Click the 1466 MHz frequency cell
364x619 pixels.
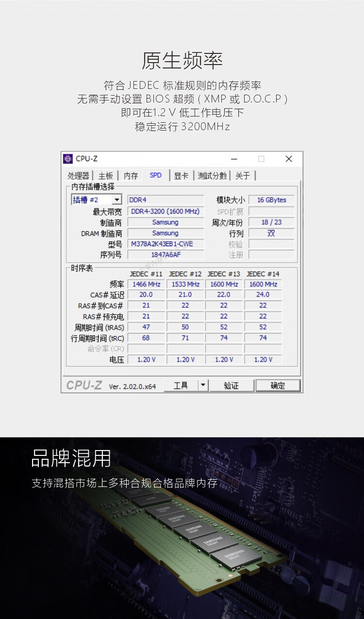click(x=146, y=284)
